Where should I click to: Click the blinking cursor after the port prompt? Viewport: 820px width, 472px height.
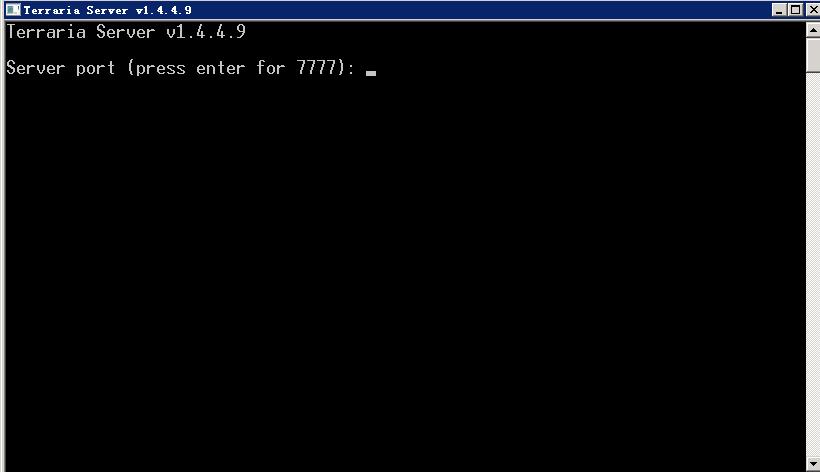click(371, 73)
